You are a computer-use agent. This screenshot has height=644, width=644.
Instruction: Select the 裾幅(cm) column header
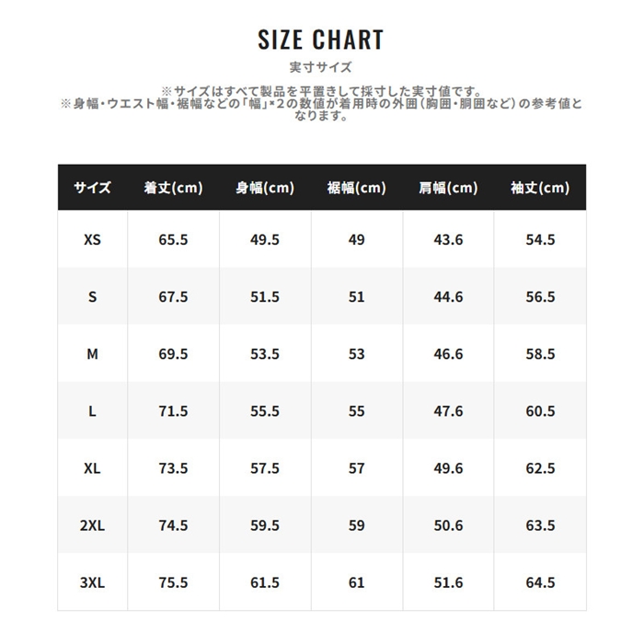357,188
